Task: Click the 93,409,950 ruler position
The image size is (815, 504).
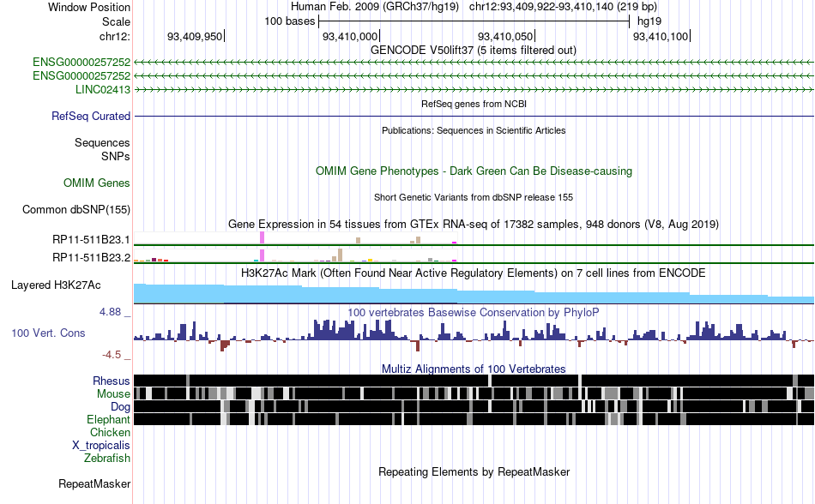Action: [x=195, y=36]
